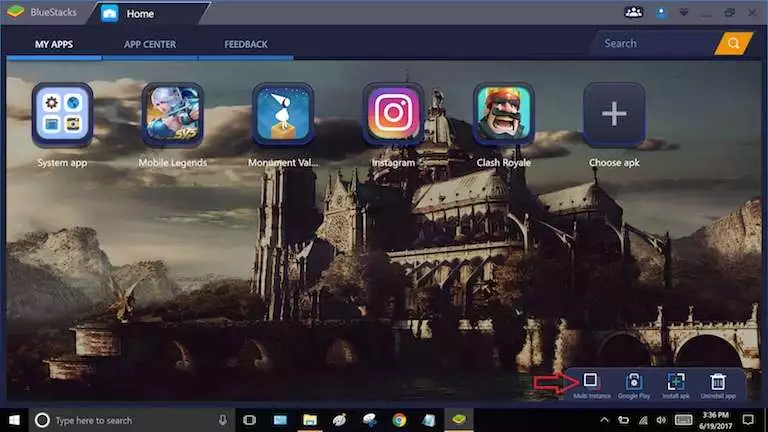Open the Feedback tab
Image resolution: width=768 pixels, height=432 pixels.
point(245,44)
